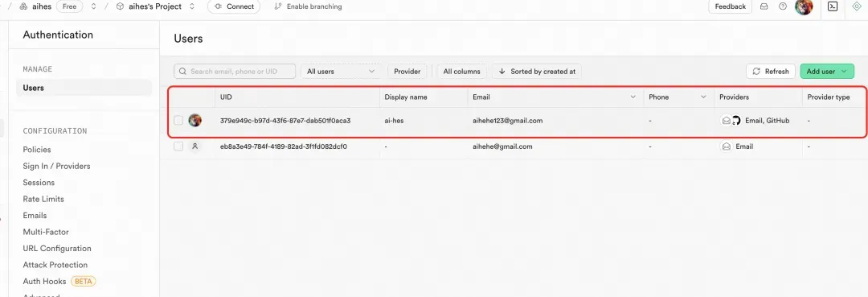Screen dimensions: 868x297
Task: Click the generic user icon in second row
Action: click(x=194, y=146)
